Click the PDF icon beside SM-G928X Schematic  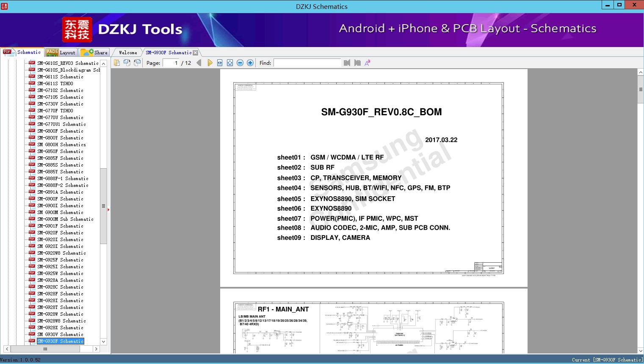(32, 327)
